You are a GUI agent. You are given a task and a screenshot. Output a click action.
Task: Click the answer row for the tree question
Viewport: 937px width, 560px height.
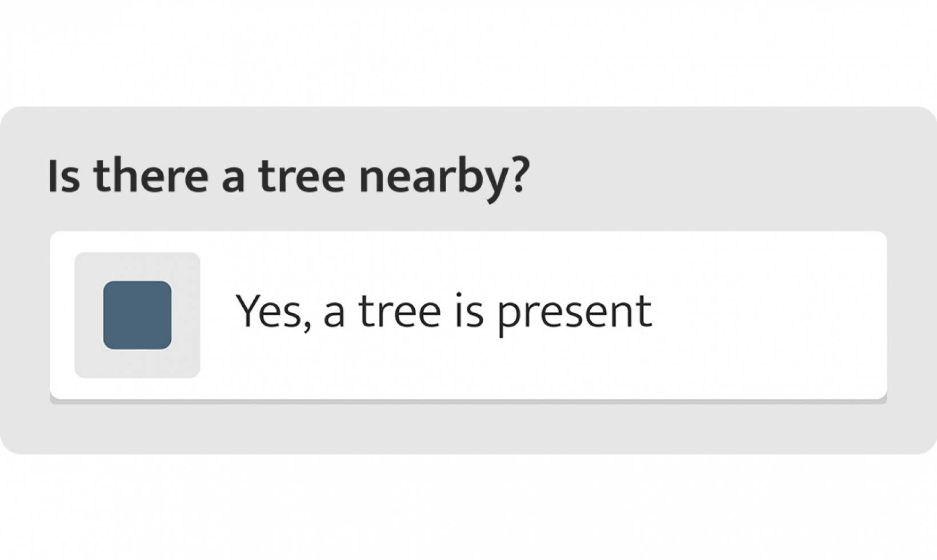pyautogui.click(x=468, y=313)
